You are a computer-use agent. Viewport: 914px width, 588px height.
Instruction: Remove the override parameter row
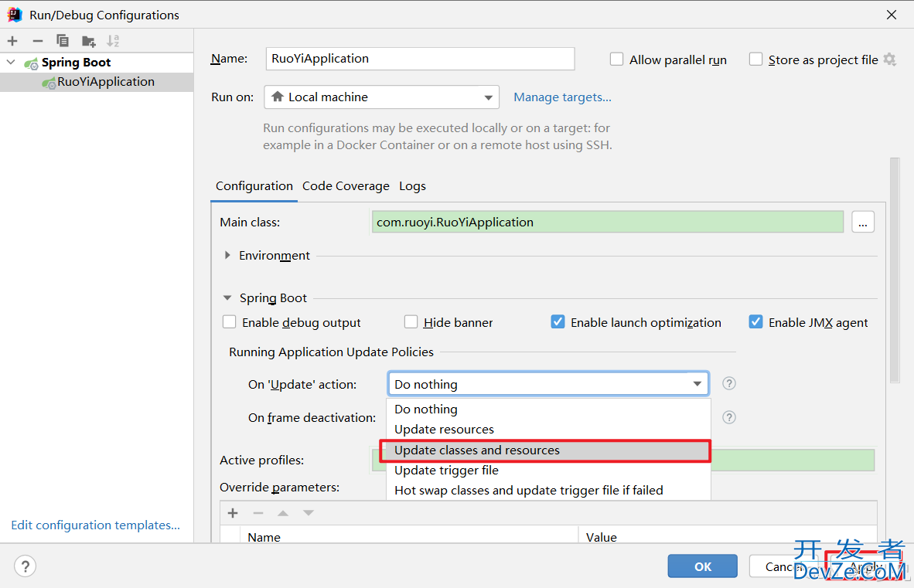click(x=258, y=513)
